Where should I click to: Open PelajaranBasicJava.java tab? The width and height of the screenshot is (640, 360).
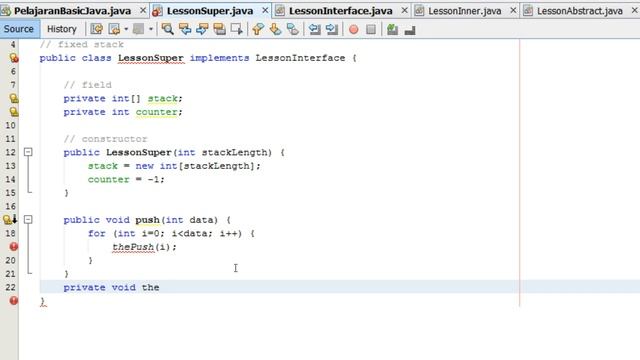tap(72, 11)
